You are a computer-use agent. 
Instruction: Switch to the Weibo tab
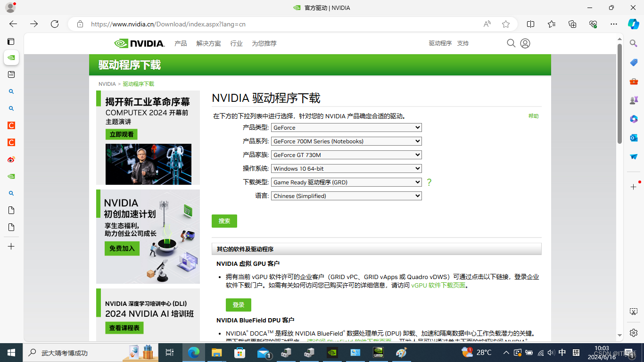pos(11,159)
